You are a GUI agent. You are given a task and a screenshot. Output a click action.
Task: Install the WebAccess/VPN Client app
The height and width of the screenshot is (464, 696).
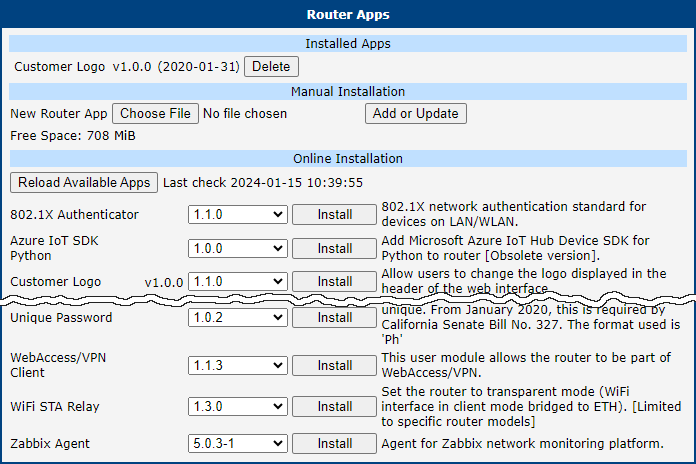coord(334,365)
